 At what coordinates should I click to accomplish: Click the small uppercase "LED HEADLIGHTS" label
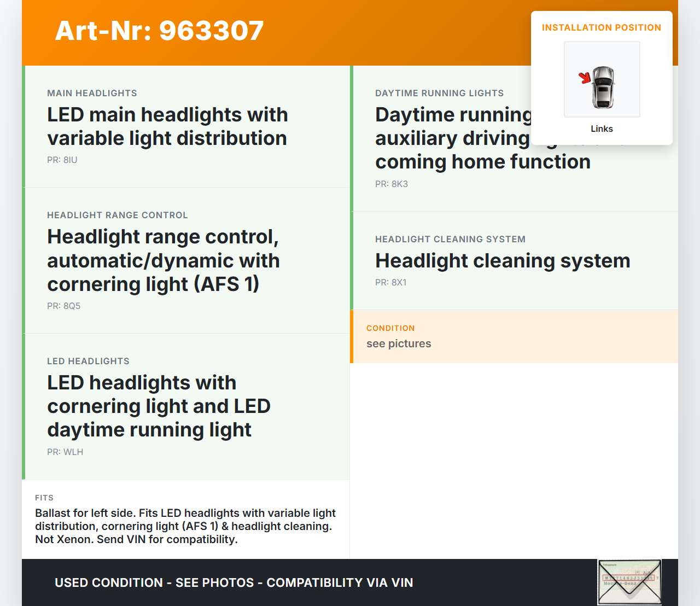[x=88, y=361]
